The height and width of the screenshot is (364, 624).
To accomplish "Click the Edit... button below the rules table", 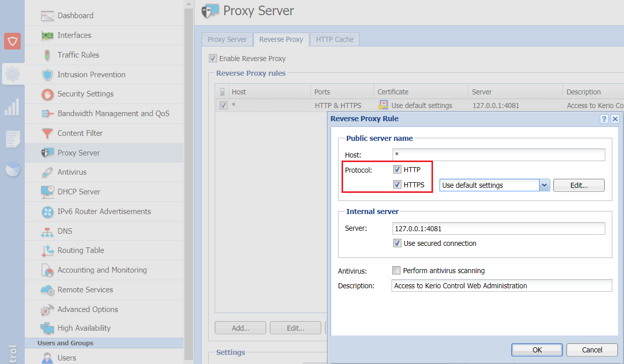I will (x=296, y=328).
